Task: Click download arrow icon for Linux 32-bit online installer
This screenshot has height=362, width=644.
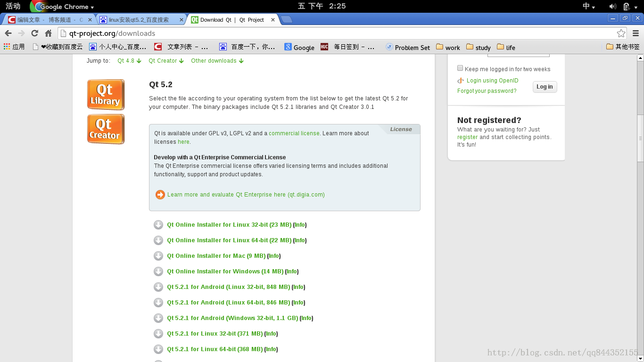Action: (158, 225)
